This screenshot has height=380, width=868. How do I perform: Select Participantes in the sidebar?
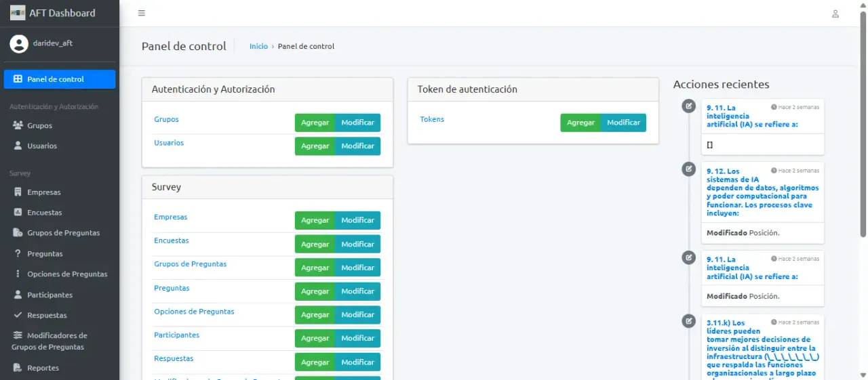coord(50,295)
